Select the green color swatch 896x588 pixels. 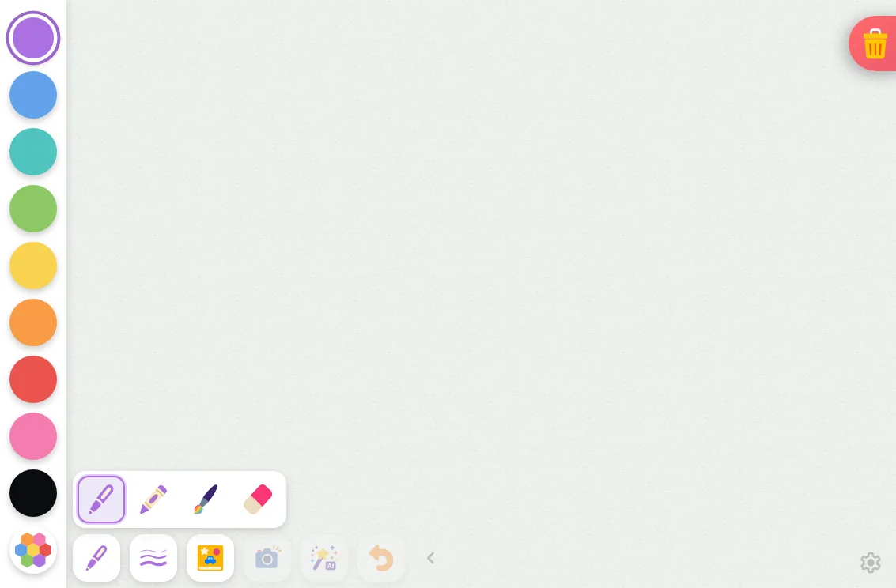point(33,209)
